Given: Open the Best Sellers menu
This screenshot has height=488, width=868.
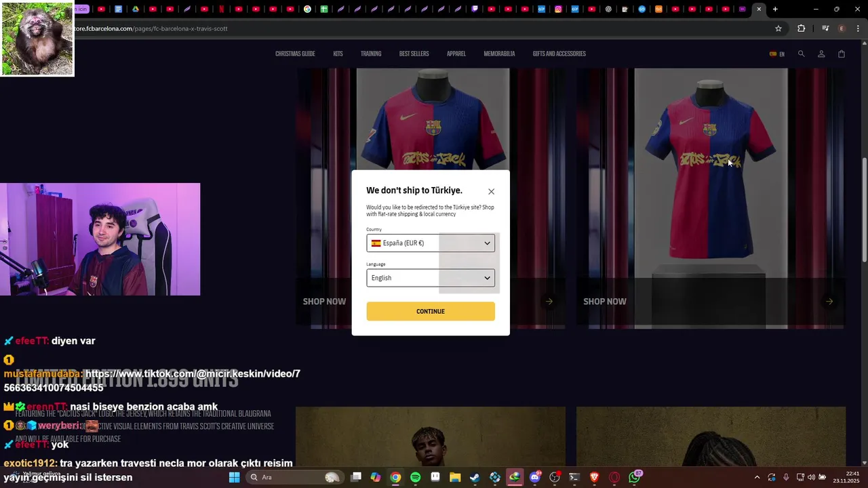Looking at the screenshot, I should click(414, 54).
